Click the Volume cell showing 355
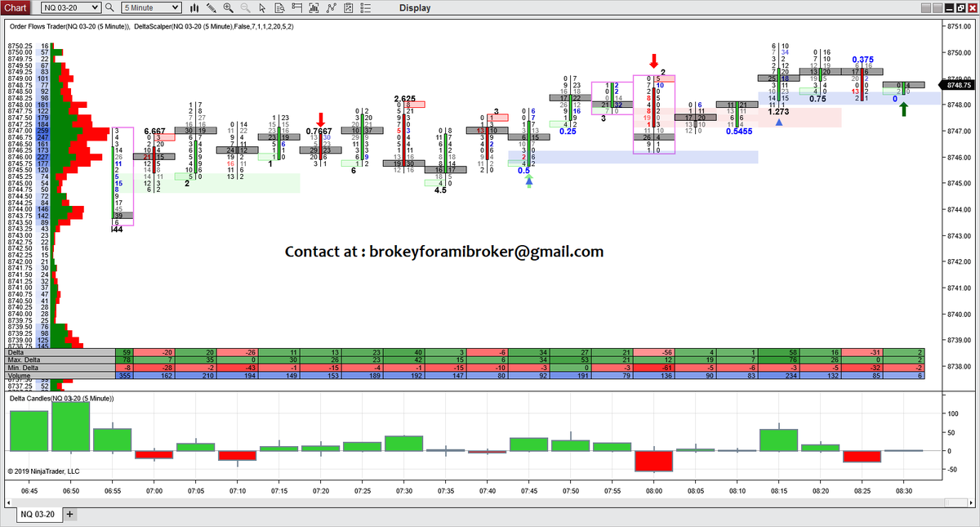980x527 pixels. coord(125,376)
